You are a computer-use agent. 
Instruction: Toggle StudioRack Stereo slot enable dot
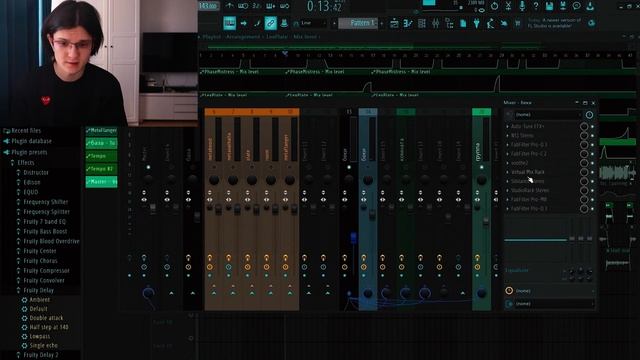tap(592, 190)
